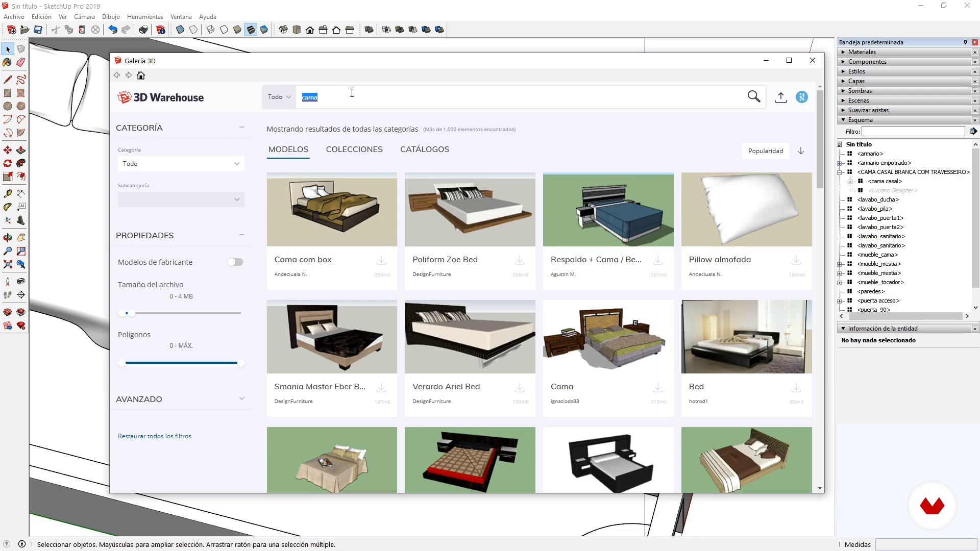The image size is (980, 551).
Task: Toggle sort direction arrow beside Popularidad
Action: tap(801, 151)
